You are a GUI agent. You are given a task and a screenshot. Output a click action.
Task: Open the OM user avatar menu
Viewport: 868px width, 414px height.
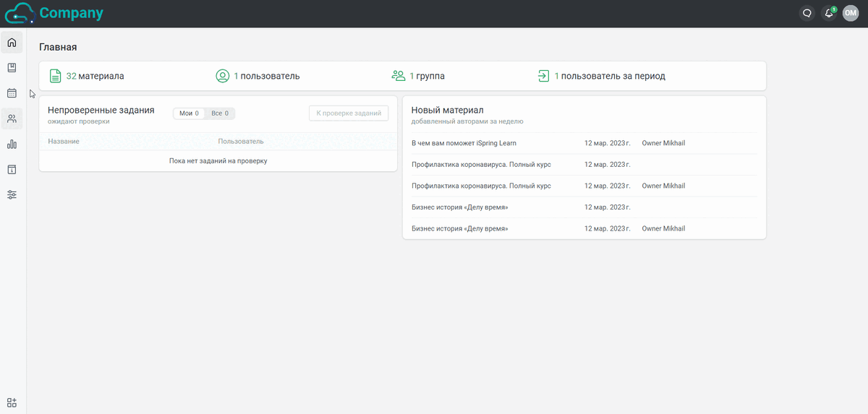coord(851,13)
